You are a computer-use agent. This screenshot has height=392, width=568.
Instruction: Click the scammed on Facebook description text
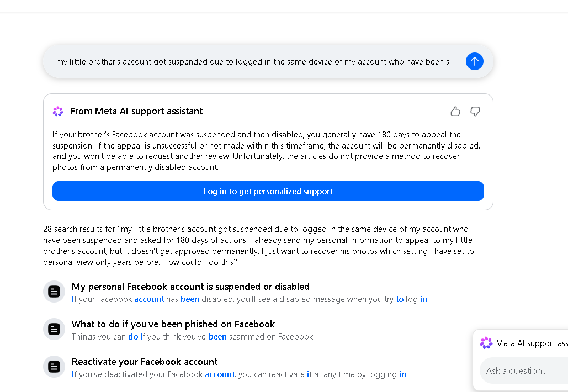coord(193,337)
